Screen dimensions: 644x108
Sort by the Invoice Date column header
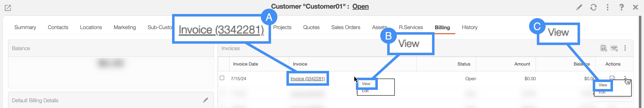click(x=246, y=64)
